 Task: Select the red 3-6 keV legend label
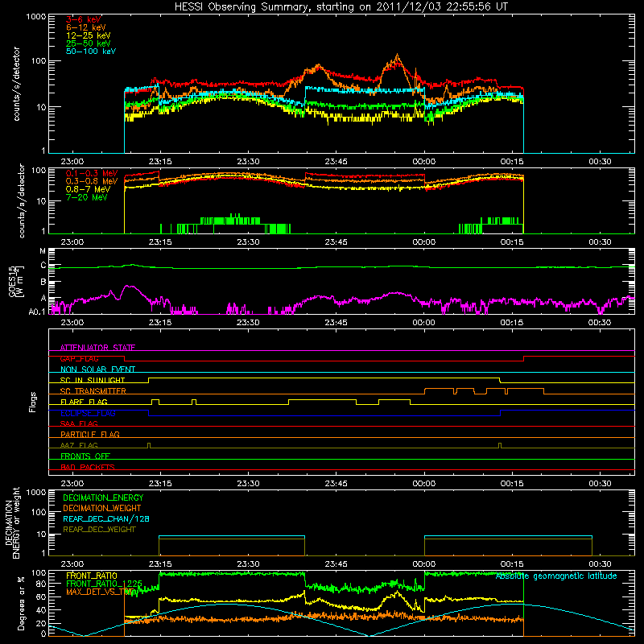(84, 19)
